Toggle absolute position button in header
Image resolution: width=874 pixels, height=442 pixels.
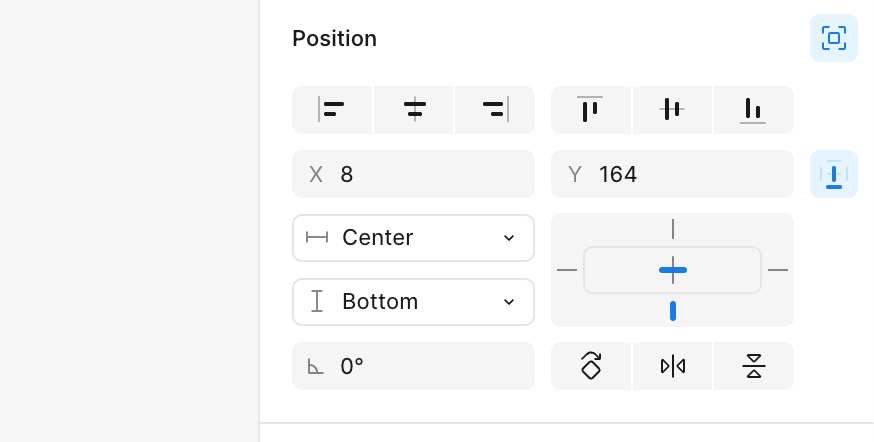coord(834,38)
